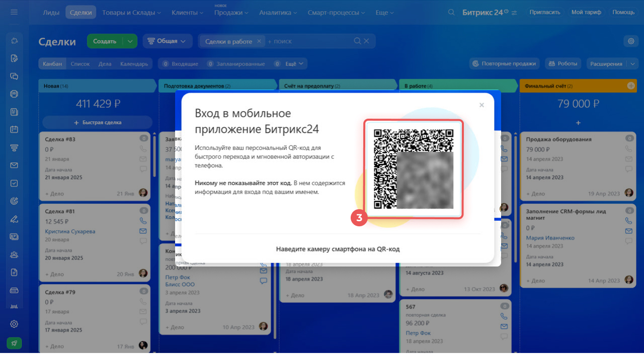Open the Повторные продажи button
The height and width of the screenshot is (354, 644).
505,64
